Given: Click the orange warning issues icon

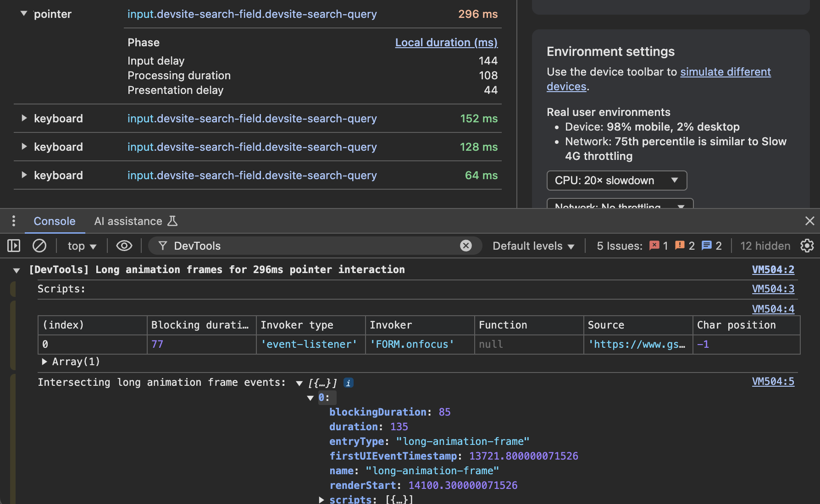Looking at the screenshot, I should point(680,246).
